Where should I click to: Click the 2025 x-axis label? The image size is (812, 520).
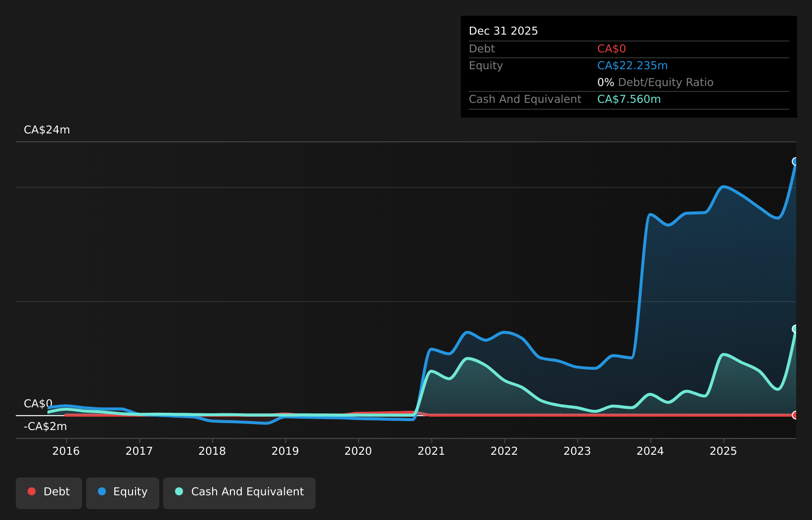point(723,451)
